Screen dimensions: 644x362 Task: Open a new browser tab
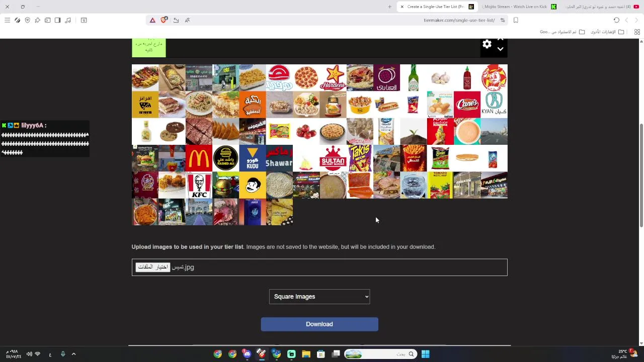tap(389, 7)
